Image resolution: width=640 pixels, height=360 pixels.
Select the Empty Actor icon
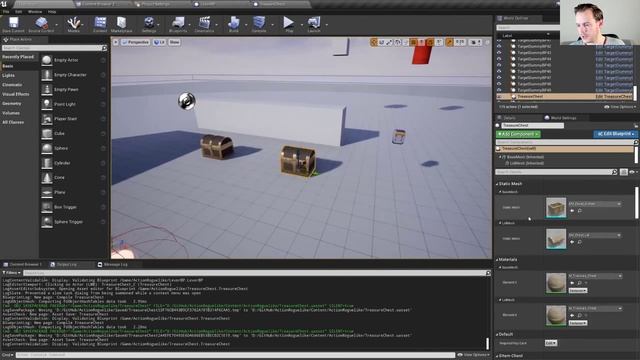pos(47,60)
